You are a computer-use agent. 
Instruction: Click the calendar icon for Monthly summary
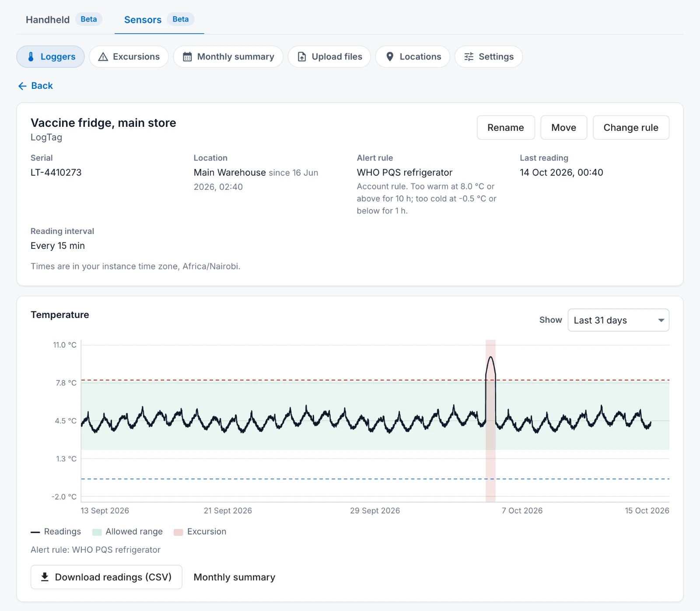tap(187, 57)
